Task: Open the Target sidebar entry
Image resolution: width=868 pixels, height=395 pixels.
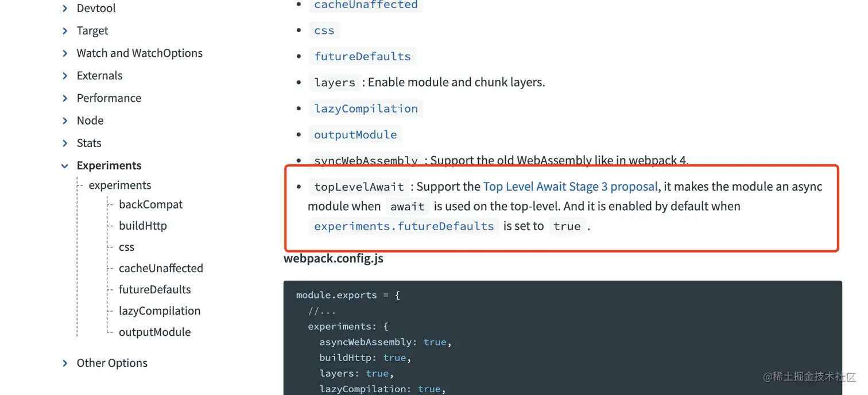Action: tap(92, 30)
